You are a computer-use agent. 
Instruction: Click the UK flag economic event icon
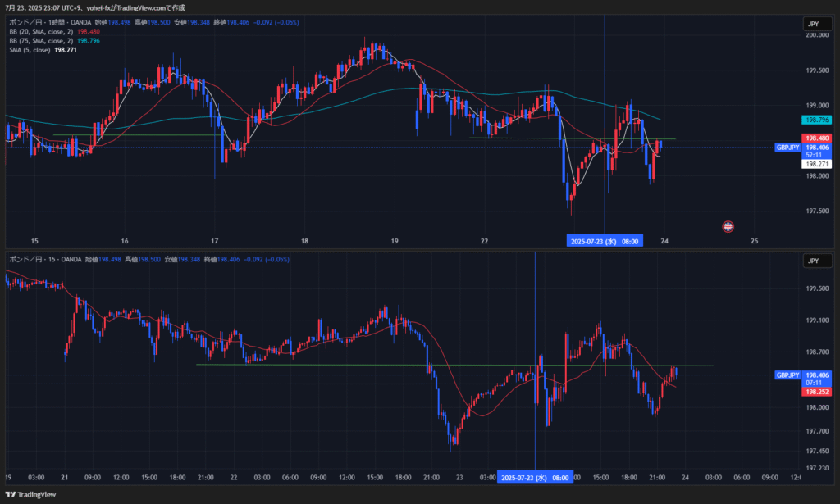point(727,225)
